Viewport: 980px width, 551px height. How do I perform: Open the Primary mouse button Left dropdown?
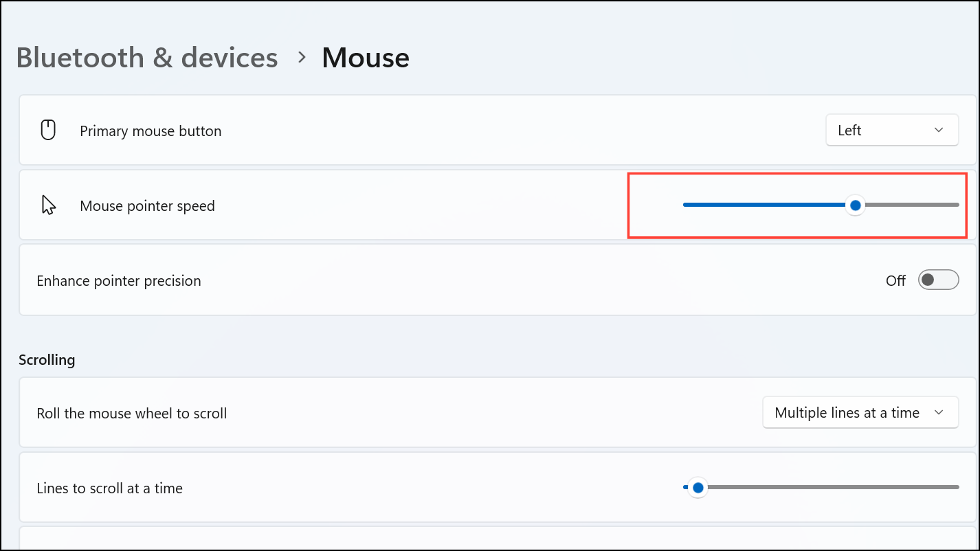[892, 130]
